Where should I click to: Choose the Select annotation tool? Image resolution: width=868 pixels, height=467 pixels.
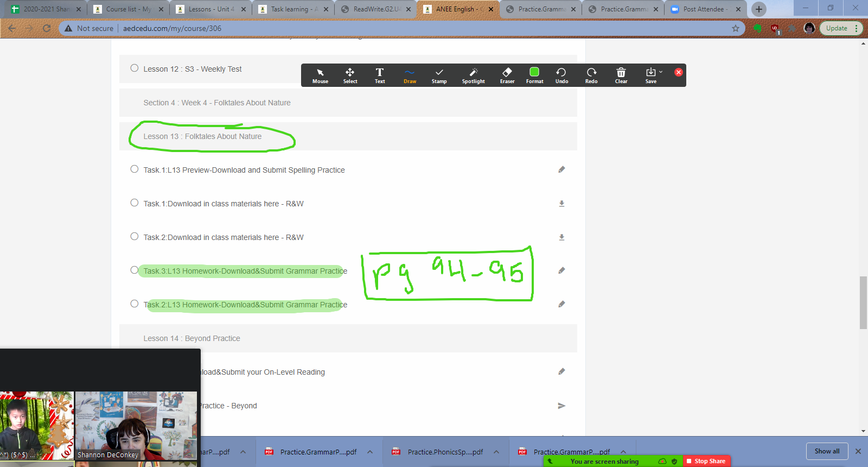pyautogui.click(x=350, y=75)
